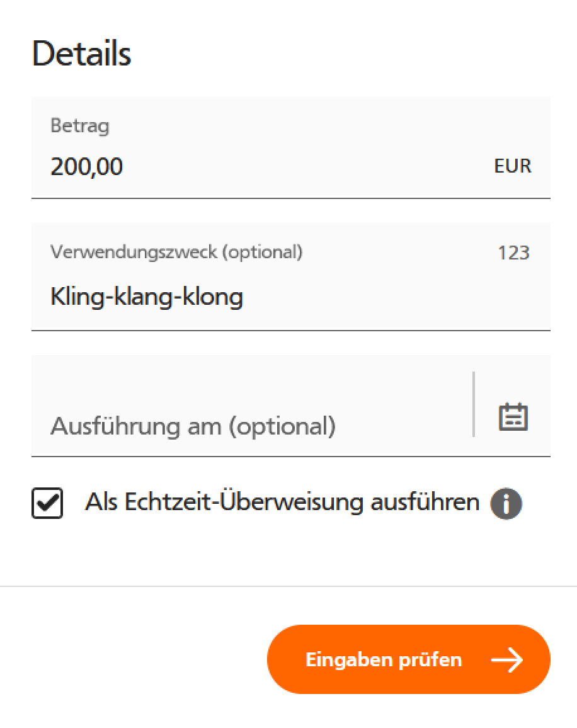Click the 'Ausführung am (optional)' placeholder text

[193, 426]
